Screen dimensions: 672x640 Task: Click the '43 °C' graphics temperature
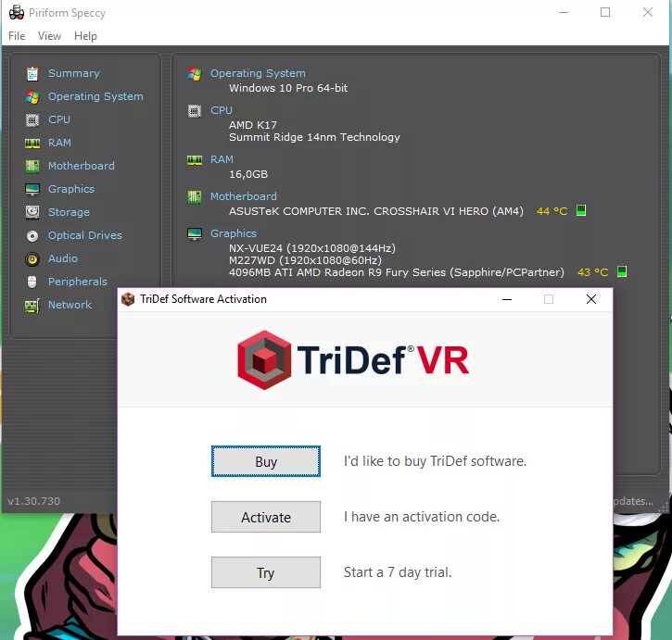(593, 272)
